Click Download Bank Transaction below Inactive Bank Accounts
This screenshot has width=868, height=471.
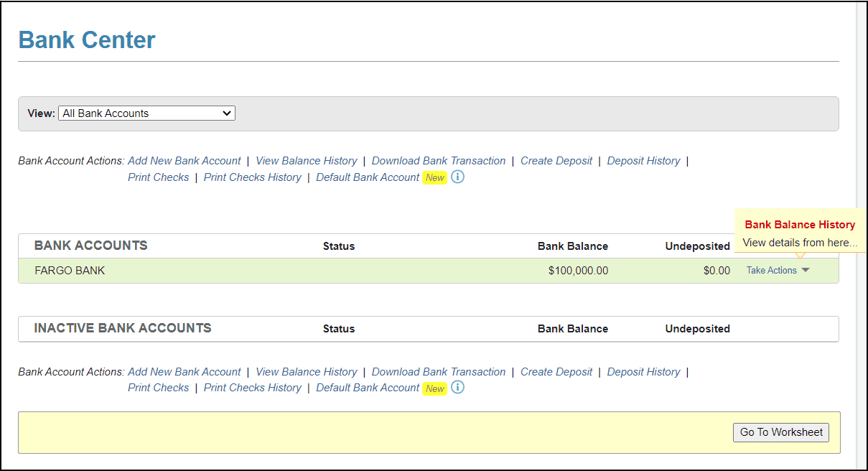click(x=439, y=372)
